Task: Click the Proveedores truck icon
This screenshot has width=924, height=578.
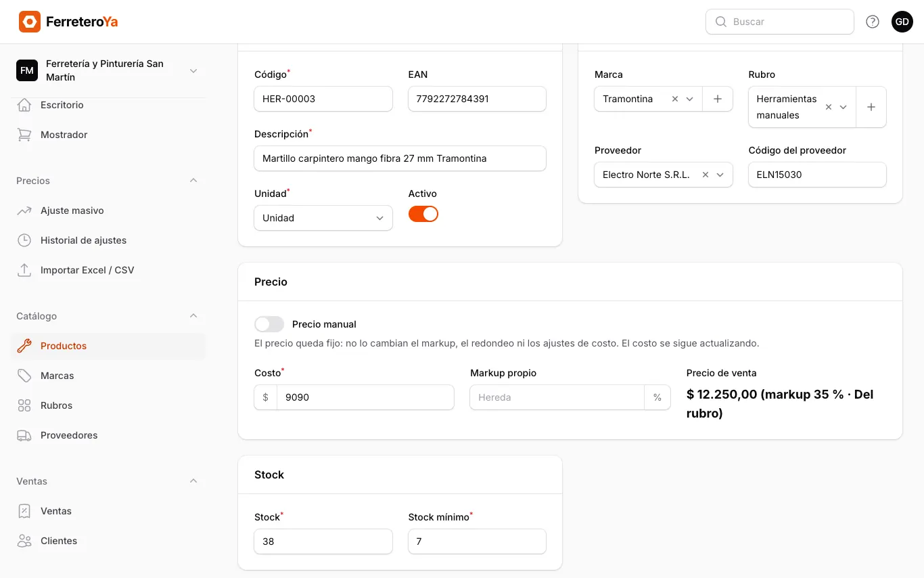Action: pos(24,435)
